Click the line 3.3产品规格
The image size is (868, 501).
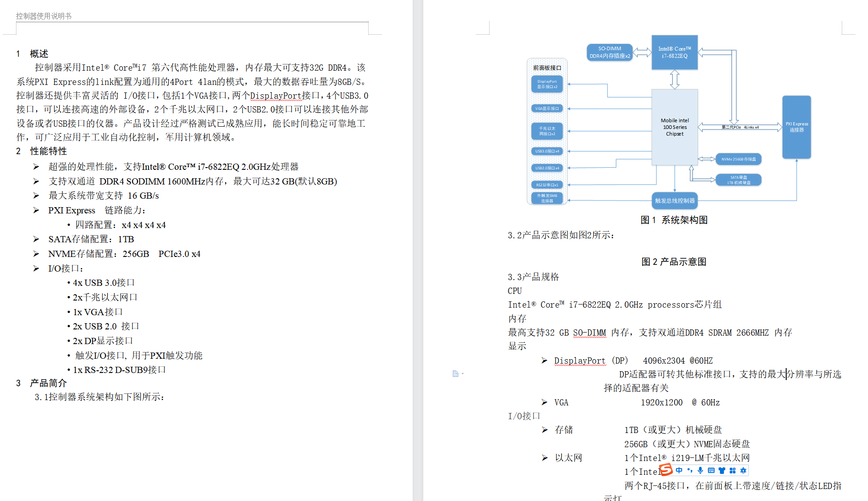pyautogui.click(x=533, y=277)
